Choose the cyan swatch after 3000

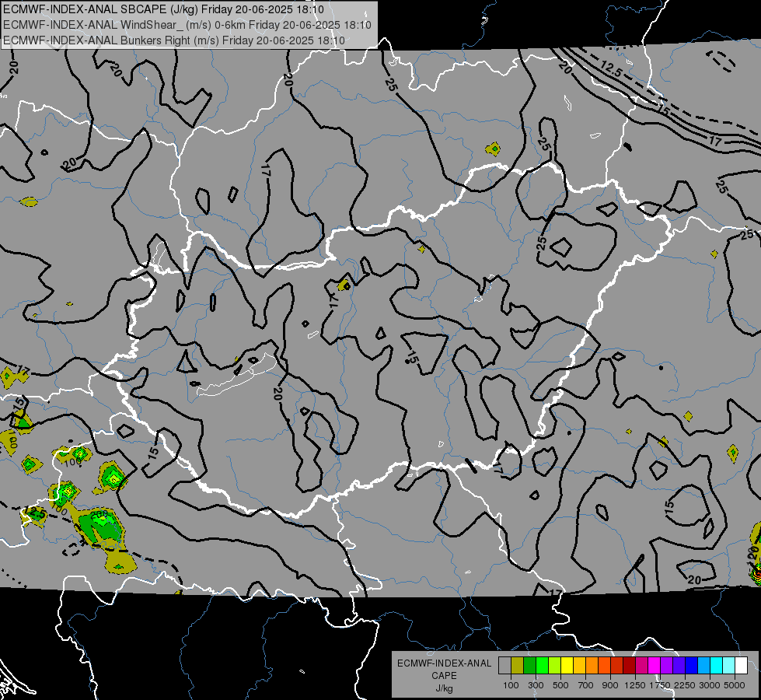click(x=717, y=665)
